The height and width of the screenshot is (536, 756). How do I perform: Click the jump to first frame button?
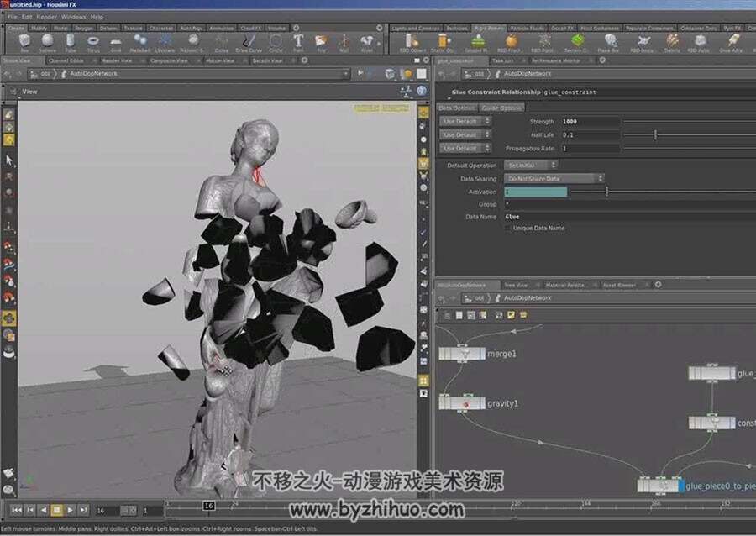click(x=17, y=509)
